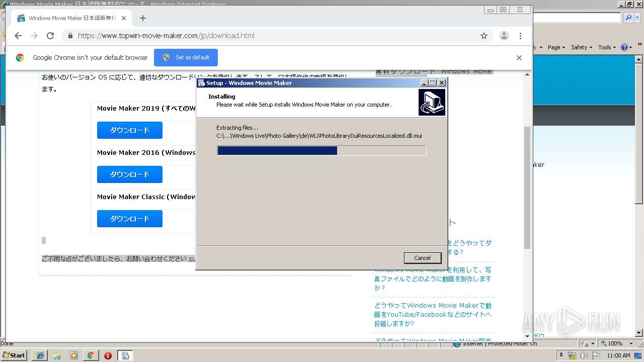
Task: Open Windows Media Player from the taskbar
Action: coord(74,355)
